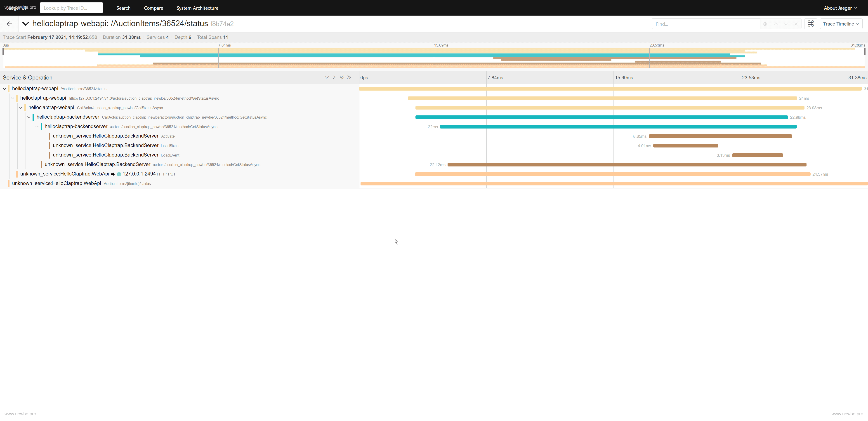Click previous search result arrow
The height and width of the screenshot is (421, 868).
pyautogui.click(x=776, y=24)
